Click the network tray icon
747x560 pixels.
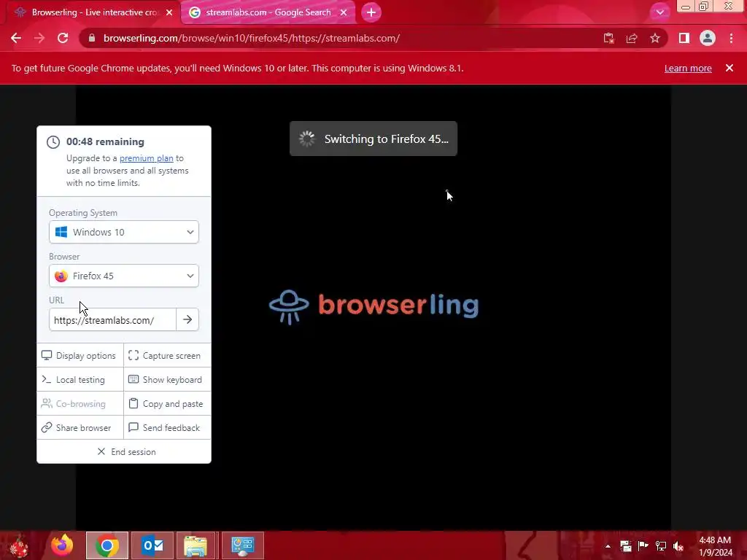[661, 545]
